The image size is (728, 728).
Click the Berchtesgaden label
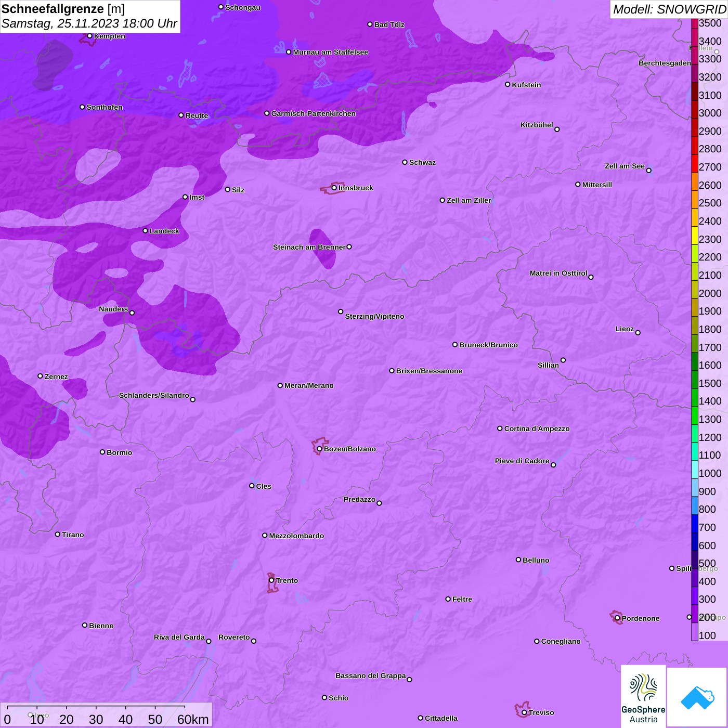pos(665,63)
